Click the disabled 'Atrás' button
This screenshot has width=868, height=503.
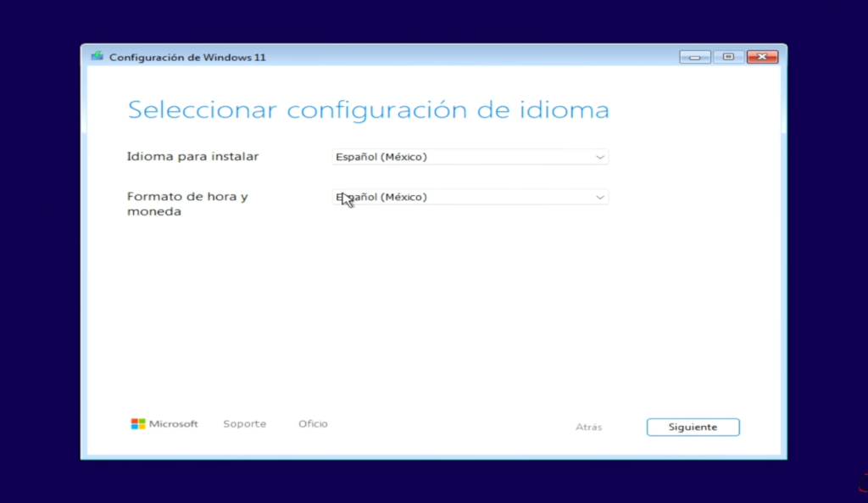tap(588, 427)
